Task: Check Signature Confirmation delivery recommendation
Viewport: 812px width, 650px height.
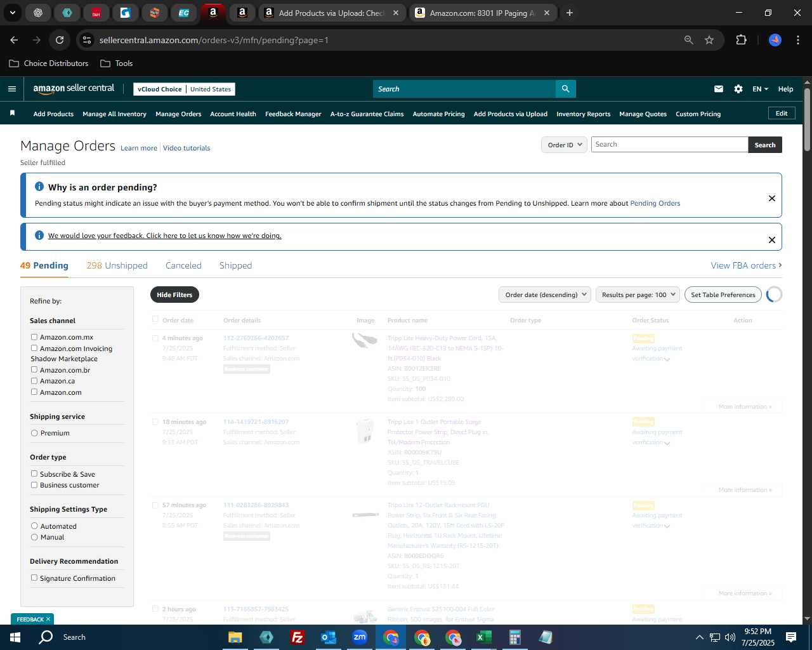Action: click(x=34, y=578)
